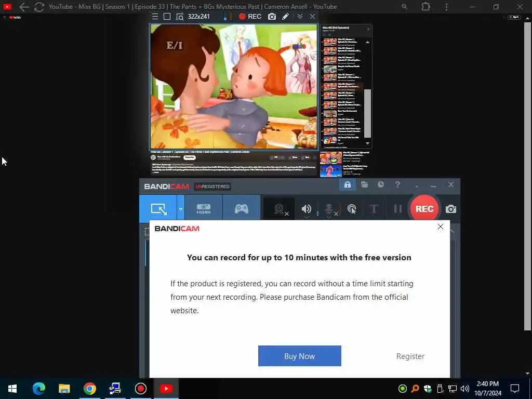Take a screenshot with the recording bar camera
532x399 pixels.
coord(272,17)
